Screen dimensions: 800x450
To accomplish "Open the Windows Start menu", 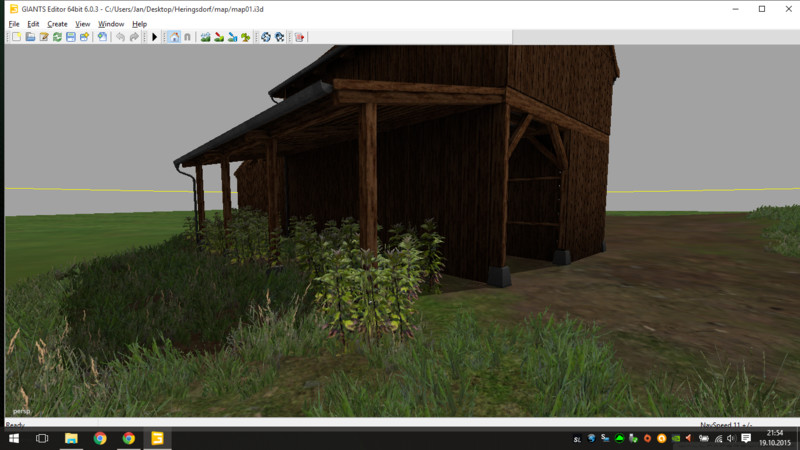I will click(14, 438).
